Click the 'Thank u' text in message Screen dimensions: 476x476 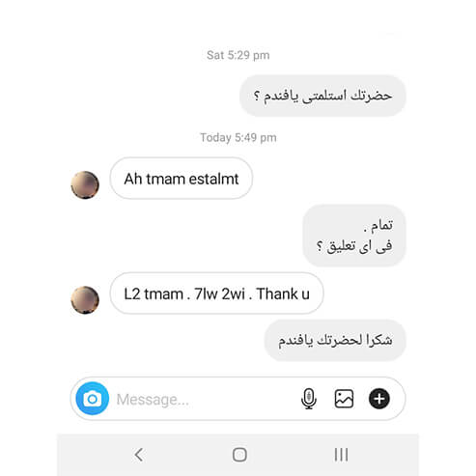tap(283, 294)
